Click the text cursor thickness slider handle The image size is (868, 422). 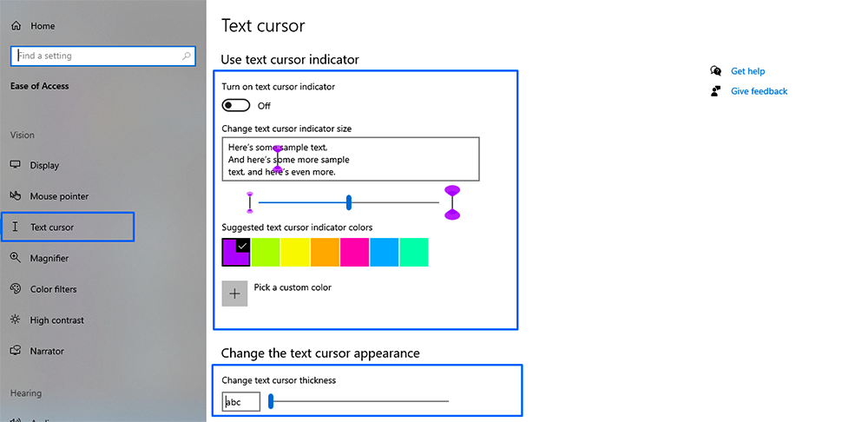271,401
